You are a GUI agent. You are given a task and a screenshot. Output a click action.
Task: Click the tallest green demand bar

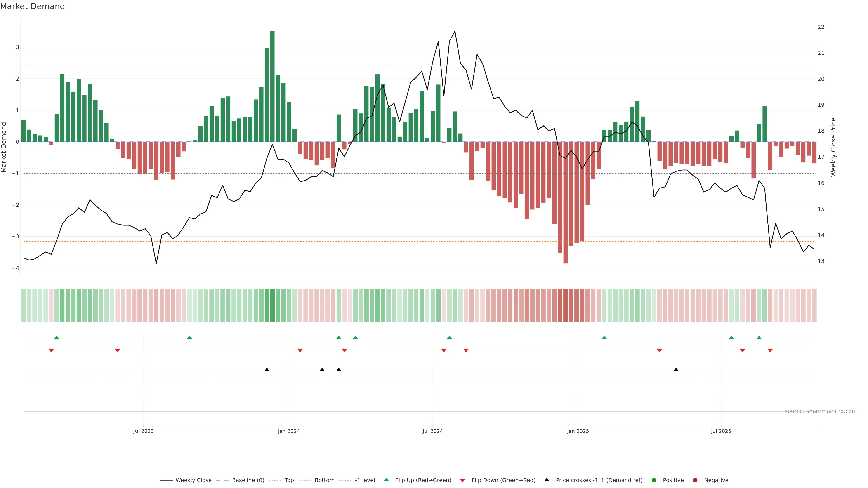(272, 86)
